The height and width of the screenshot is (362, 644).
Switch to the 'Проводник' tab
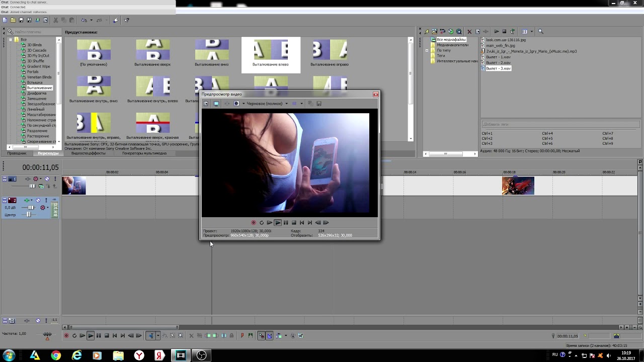point(17,153)
